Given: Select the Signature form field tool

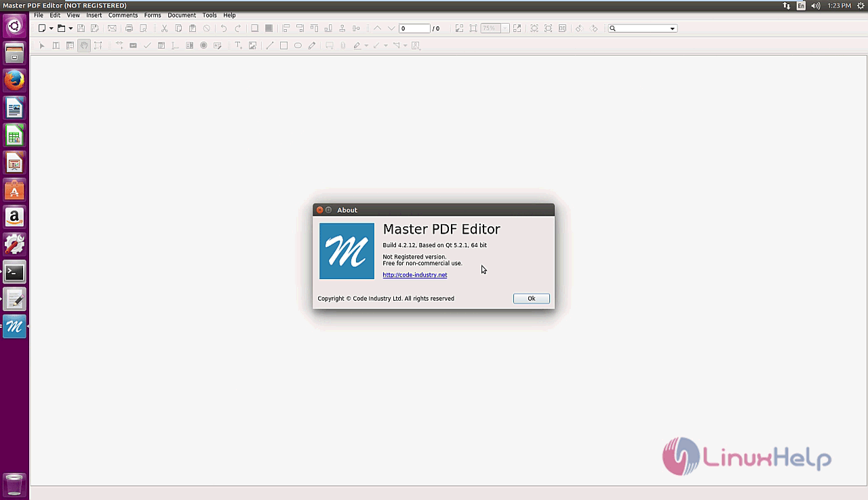Looking at the screenshot, I should click(x=218, y=45).
